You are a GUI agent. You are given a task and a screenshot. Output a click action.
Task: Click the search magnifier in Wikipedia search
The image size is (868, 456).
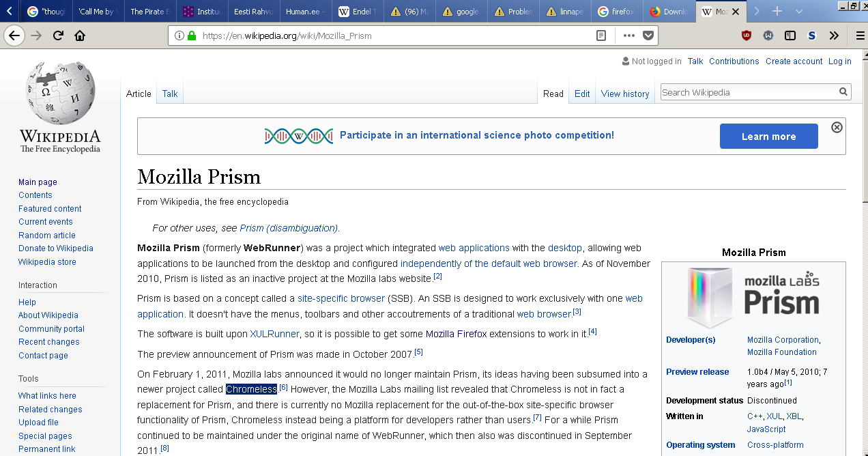point(843,92)
